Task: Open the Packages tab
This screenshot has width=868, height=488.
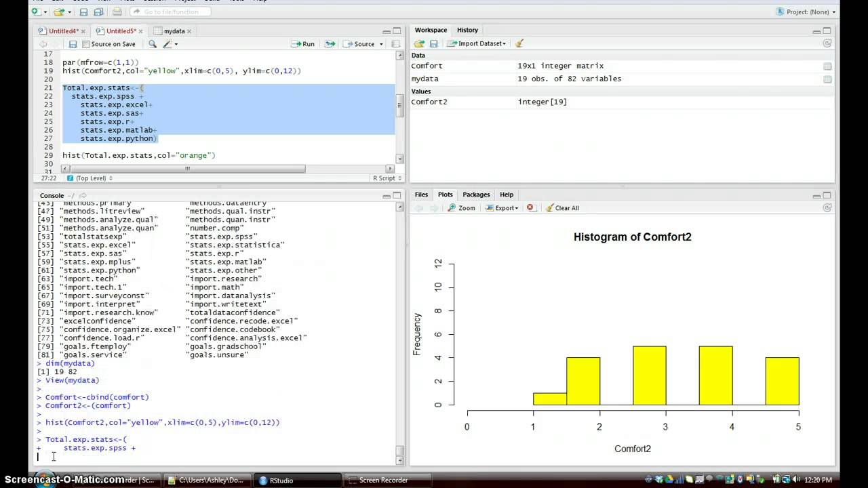Action: 476,195
